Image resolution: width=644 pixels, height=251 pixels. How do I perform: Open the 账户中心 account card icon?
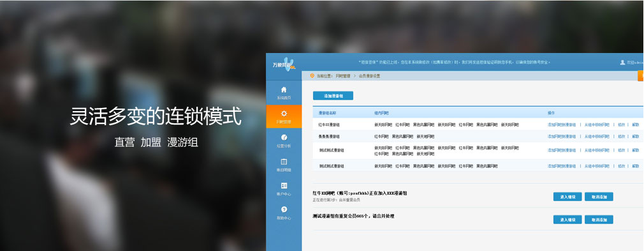tap(284, 186)
